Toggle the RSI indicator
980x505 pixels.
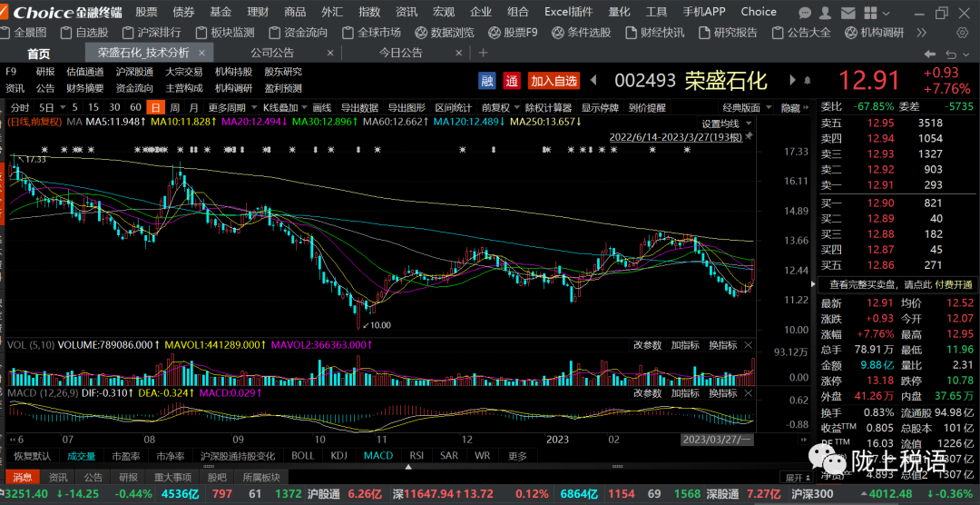pos(416,456)
